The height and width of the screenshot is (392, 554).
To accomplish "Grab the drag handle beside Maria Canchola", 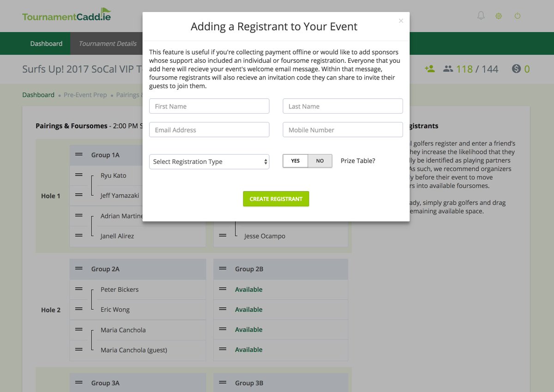I will tap(79, 330).
